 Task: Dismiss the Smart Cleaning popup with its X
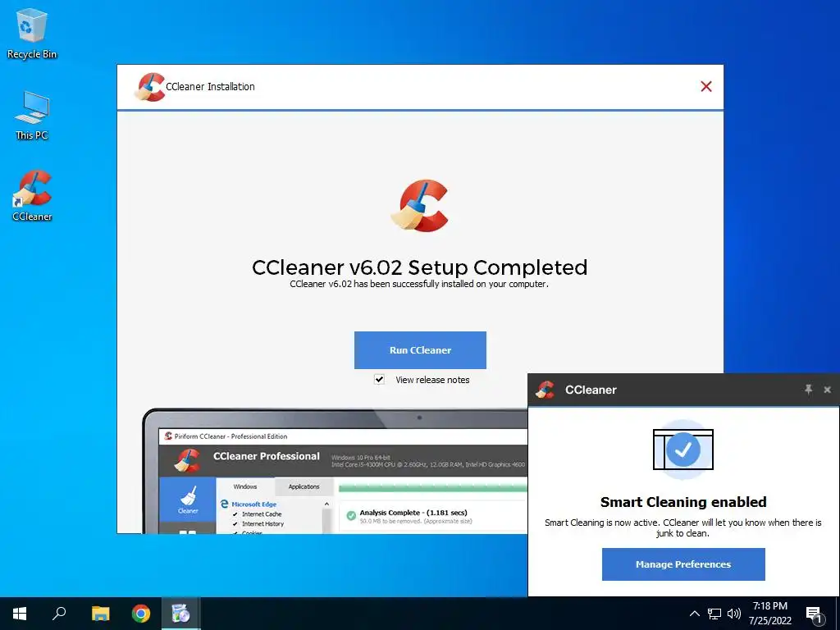(827, 390)
